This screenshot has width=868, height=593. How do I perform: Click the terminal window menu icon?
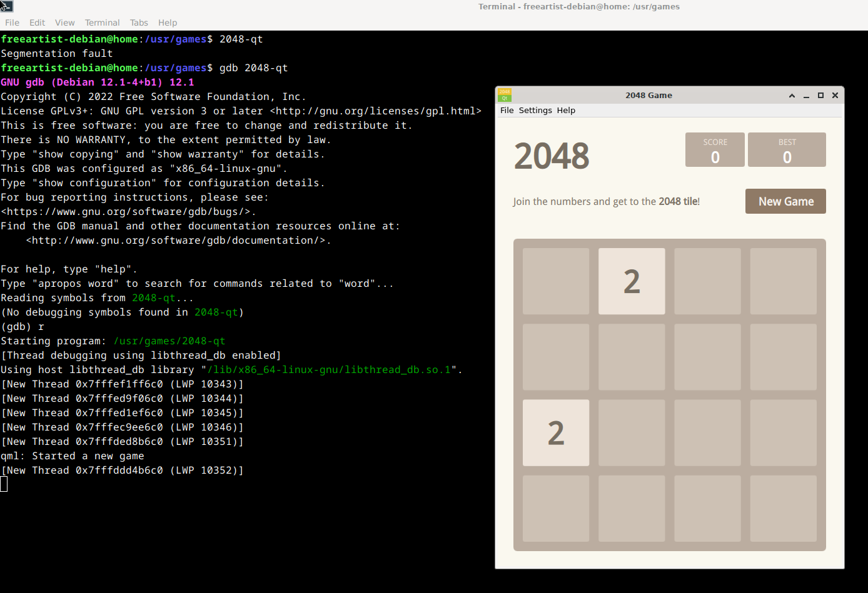6,6
